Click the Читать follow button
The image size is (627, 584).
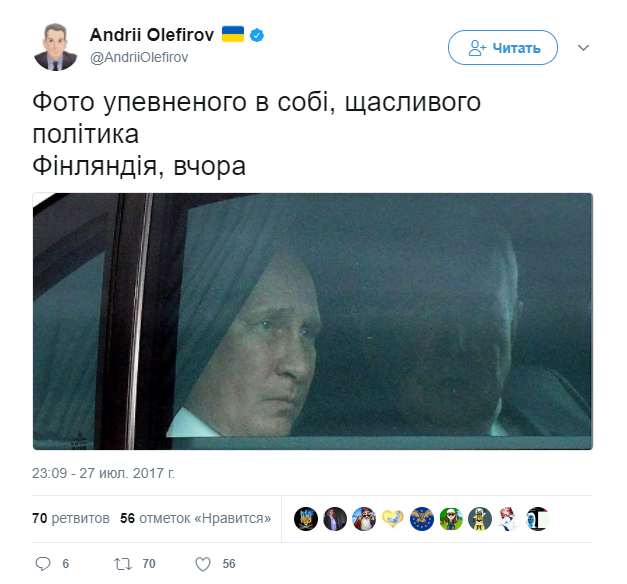pos(503,48)
